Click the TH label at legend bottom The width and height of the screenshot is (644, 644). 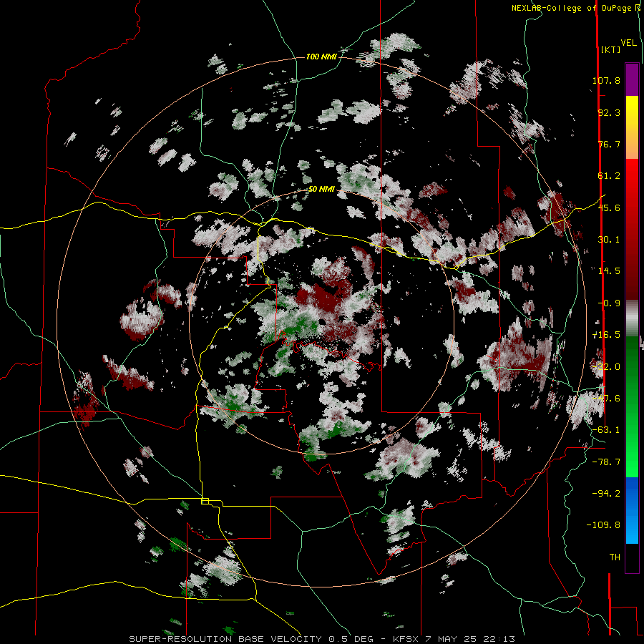tap(615, 557)
